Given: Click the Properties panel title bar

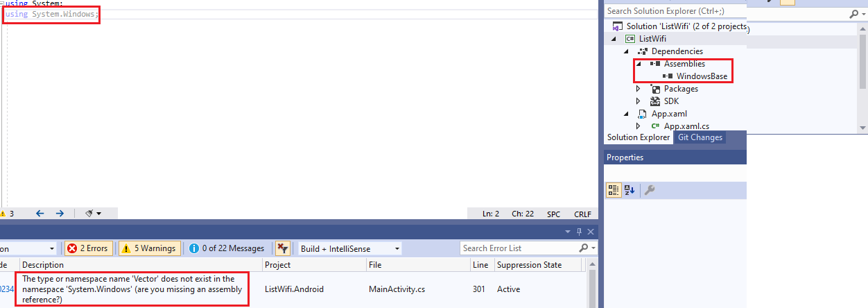Looking at the screenshot, I should point(675,157).
